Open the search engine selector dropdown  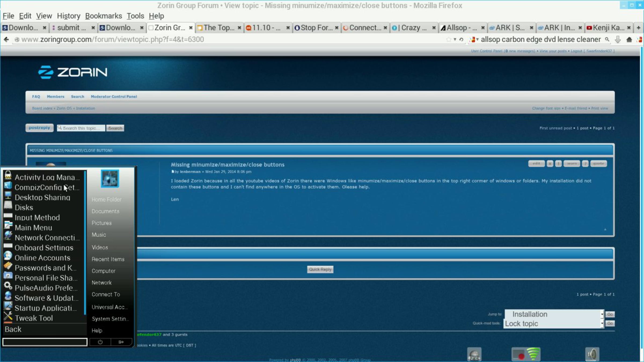(x=474, y=40)
